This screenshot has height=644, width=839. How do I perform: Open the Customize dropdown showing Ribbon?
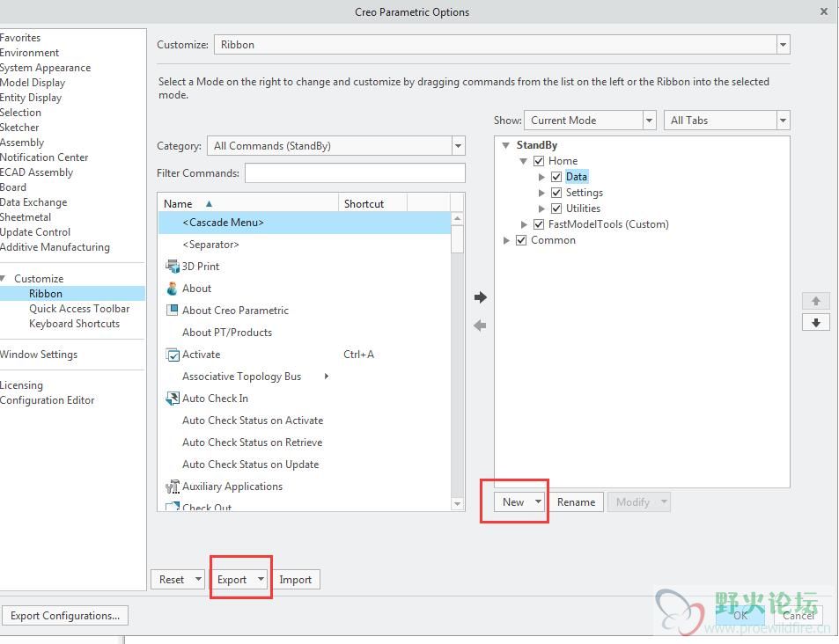[784, 45]
